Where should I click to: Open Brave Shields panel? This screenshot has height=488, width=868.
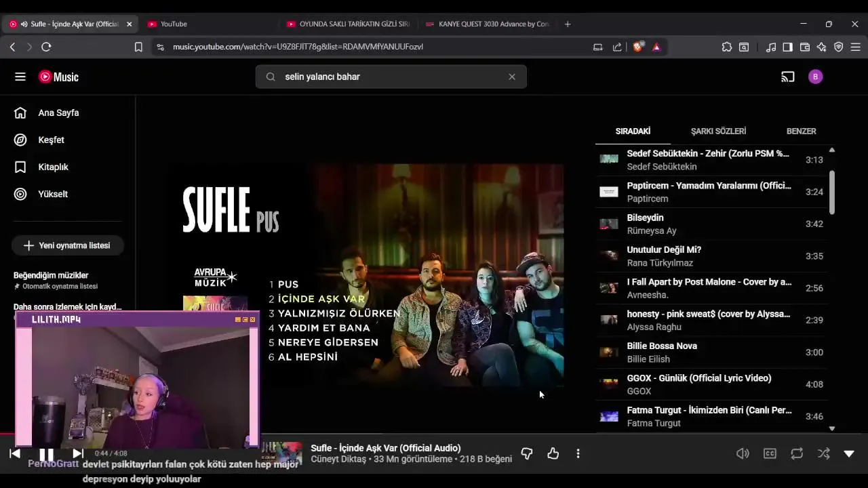[637, 47]
